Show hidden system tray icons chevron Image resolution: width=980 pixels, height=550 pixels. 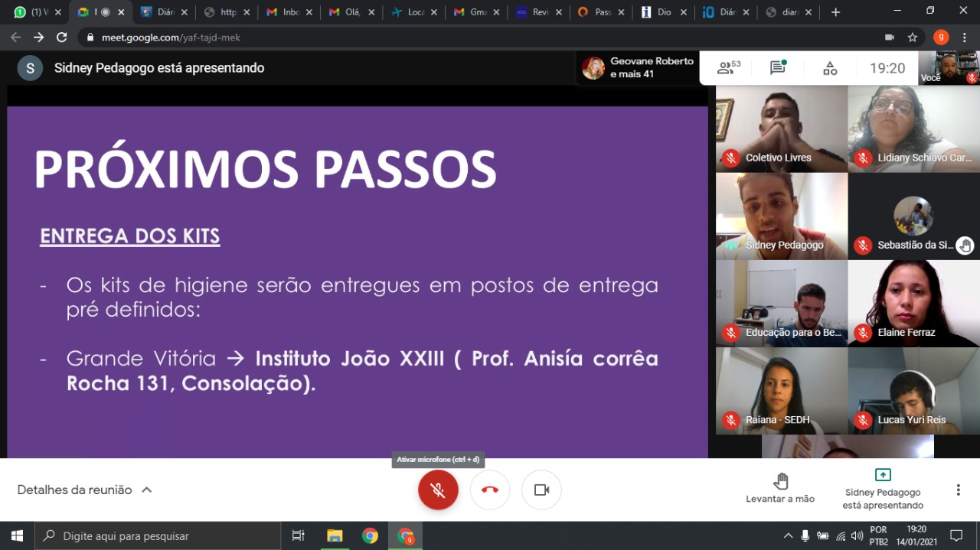tap(788, 535)
